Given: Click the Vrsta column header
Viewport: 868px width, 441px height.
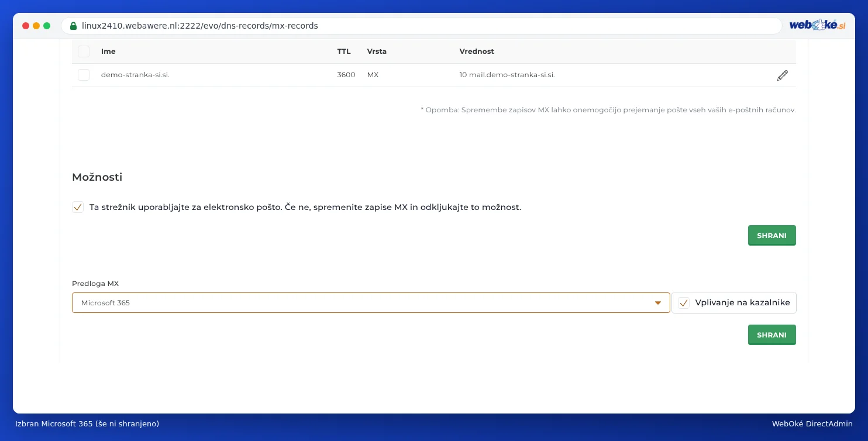Looking at the screenshot, I should coord(377,51).
